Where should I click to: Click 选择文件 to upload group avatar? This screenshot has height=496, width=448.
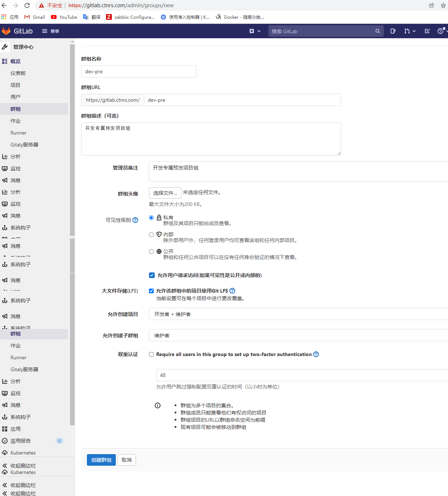(x=165, y=193)
